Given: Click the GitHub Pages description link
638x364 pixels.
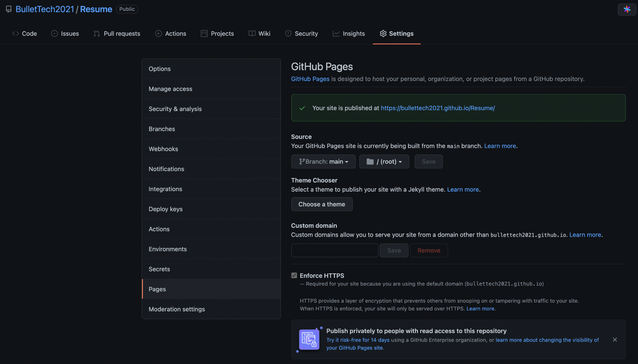Looking at the screenshot, I should coord(310,79).
